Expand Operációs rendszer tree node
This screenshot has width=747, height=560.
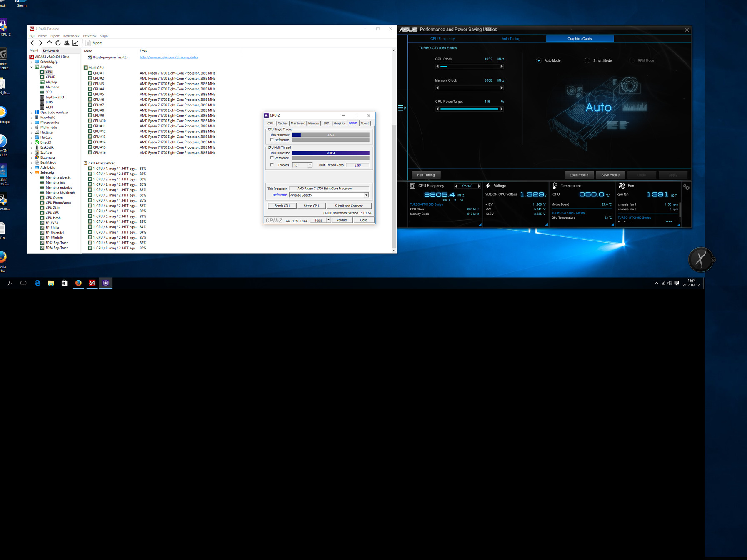pos(31,112)
